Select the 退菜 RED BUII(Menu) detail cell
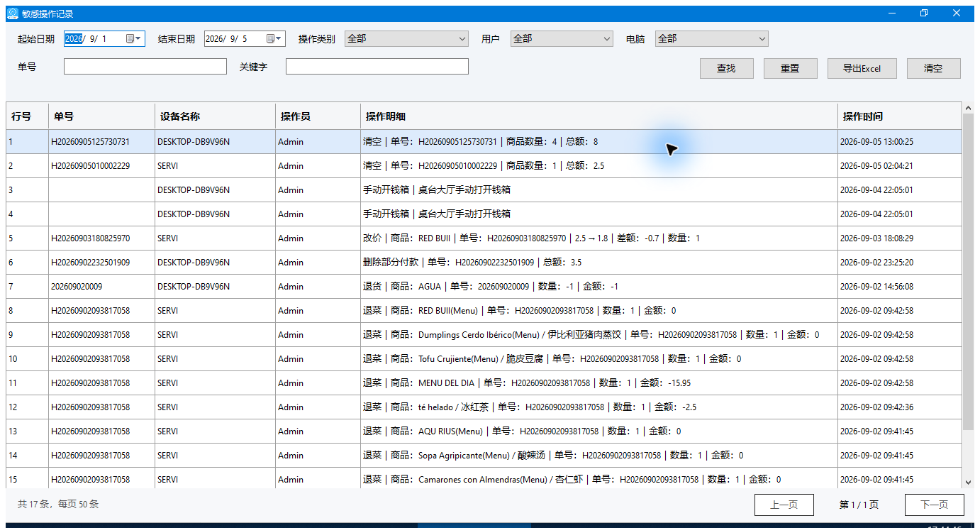The width and height of the screenshot is (980, 528). click(x=599, y=311)
